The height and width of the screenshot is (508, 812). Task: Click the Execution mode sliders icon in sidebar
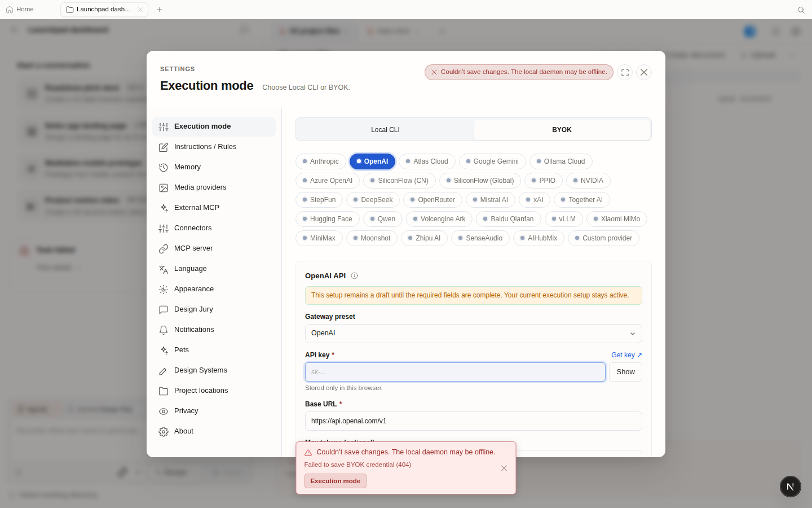point(164,127)
